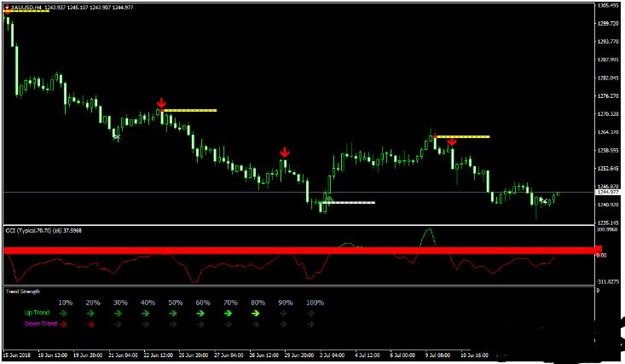Click the Up Trend 20% arrow
The width and height of the screenshot is (625, 364).
coord(91,314)
